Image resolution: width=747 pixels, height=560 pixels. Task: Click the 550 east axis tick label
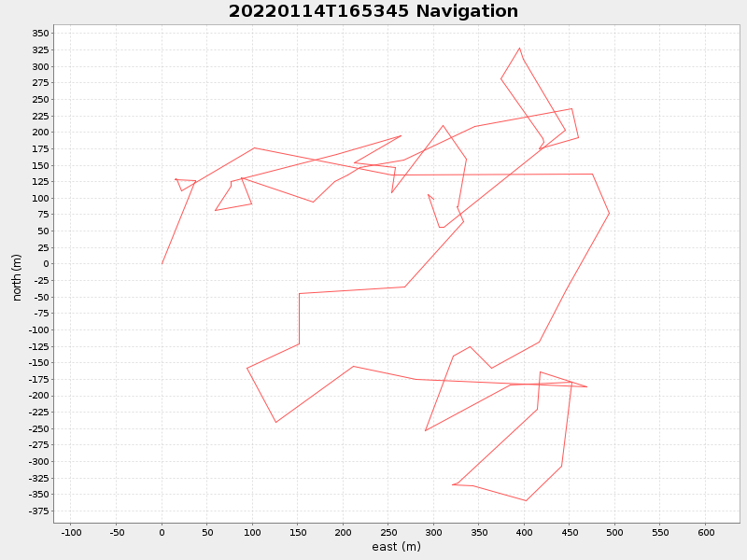tap(660, 532)
